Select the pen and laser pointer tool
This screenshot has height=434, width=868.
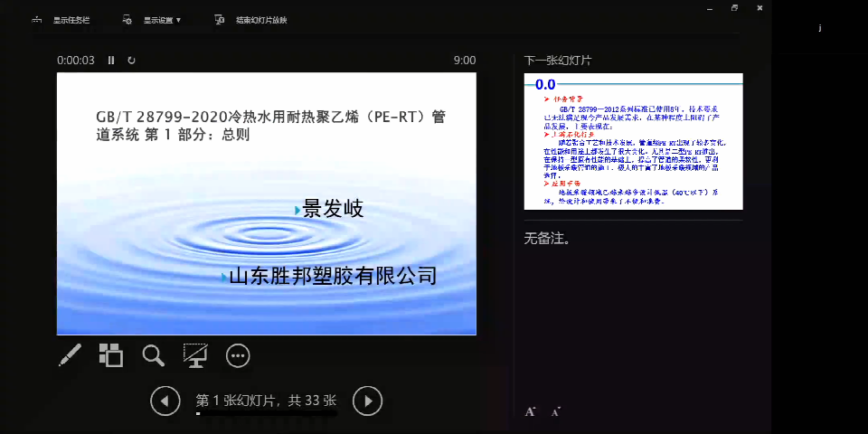(70, 354)
